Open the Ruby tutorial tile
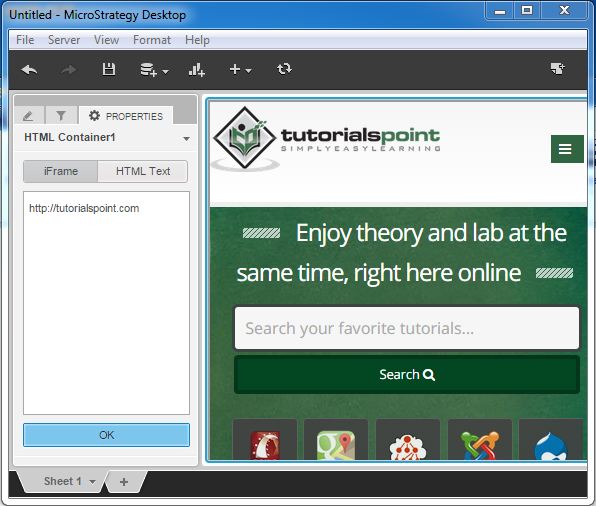The image size is (596, 506). pyautogui.click(x=265, y=440)
